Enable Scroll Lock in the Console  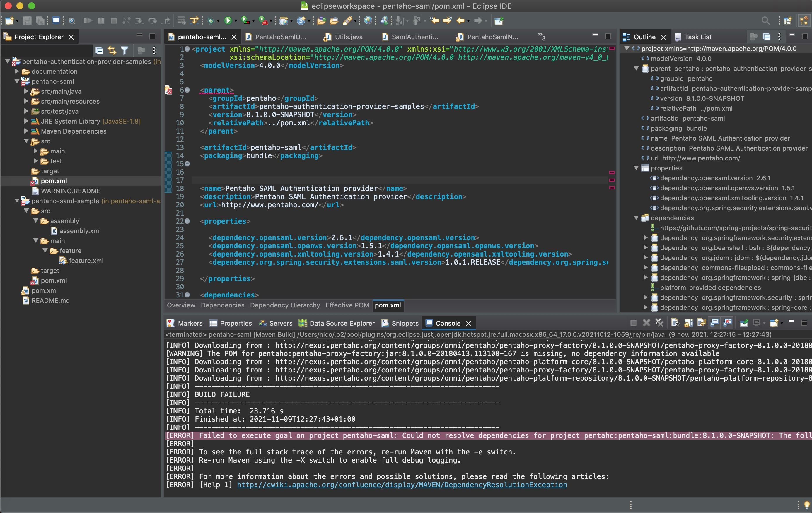click(688, 323)
